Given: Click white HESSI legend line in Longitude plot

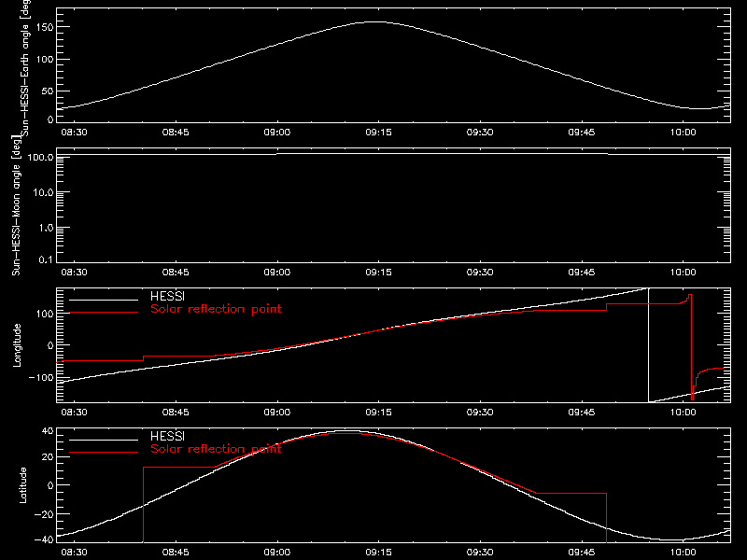Looking at the screenshot, I should [104, 300].
